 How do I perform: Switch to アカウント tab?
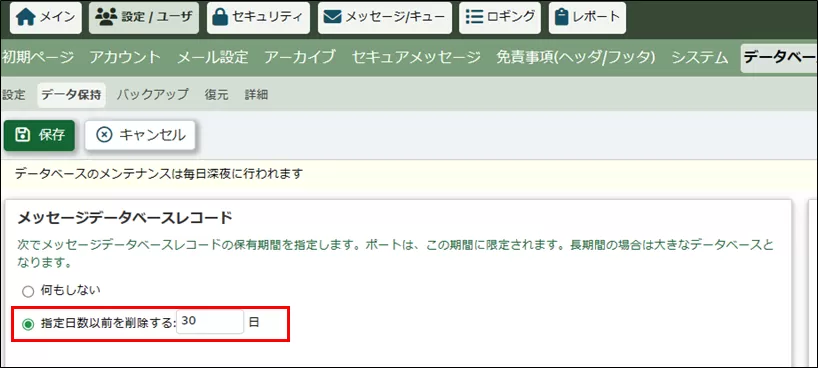[x=125, y=57]
